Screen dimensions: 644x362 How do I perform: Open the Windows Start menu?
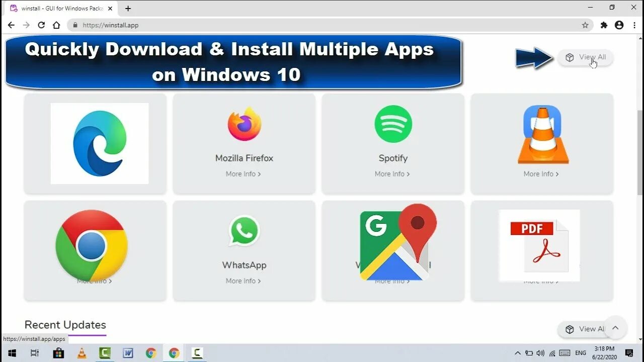pos(12,353)
